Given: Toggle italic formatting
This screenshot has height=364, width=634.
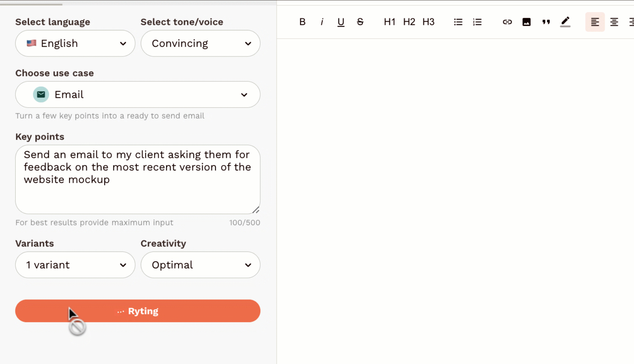Looking at the screenshot, I should pyautogui.click(x=322, y=22).
